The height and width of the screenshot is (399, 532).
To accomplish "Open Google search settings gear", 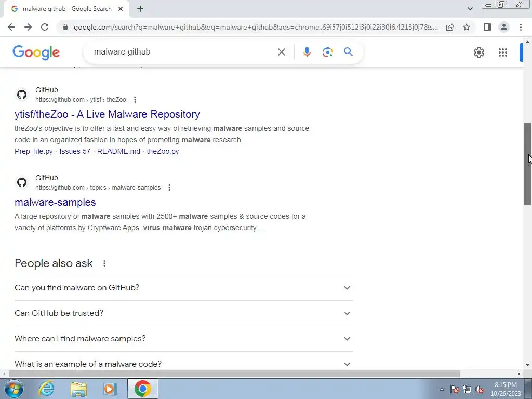I will click(x=478, y=52).
